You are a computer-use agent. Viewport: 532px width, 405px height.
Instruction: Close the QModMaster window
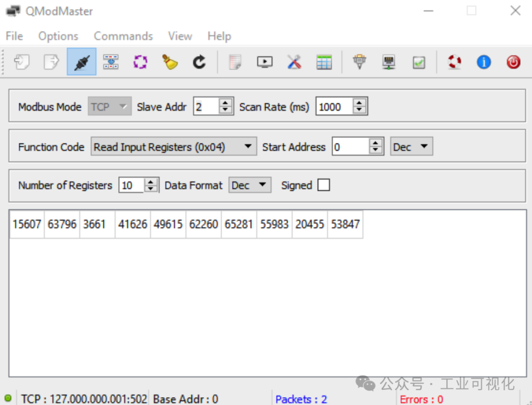click(515, 11)
